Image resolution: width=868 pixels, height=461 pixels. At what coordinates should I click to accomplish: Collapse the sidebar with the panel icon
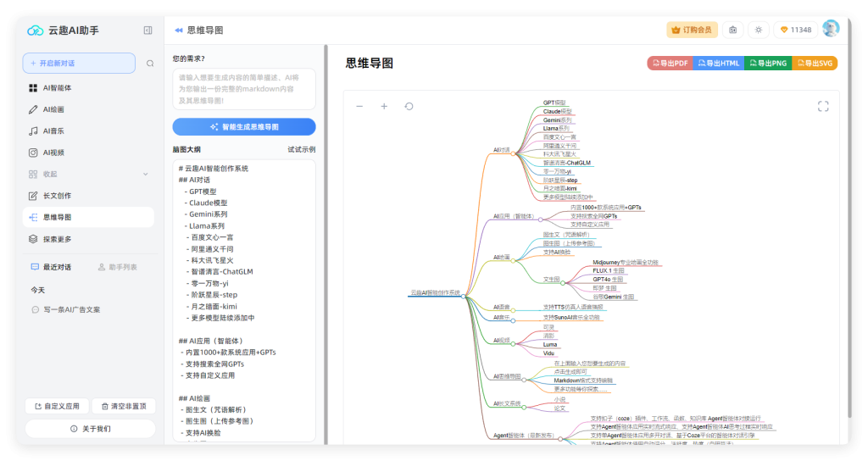(147, 31)
